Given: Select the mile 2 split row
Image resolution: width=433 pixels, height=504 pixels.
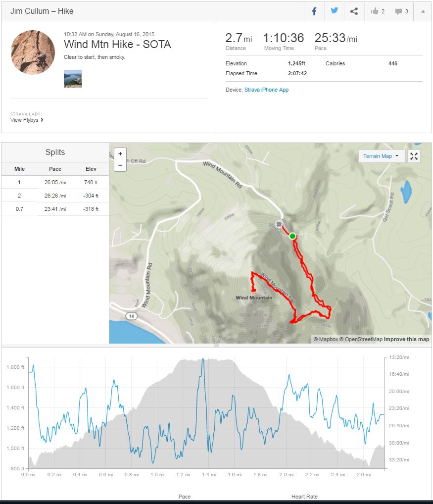Looking at the screenshot, I should (x=55, y=196).
